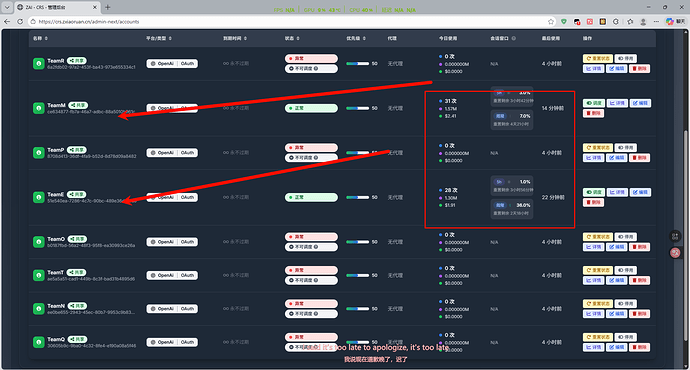This screenshot has width=690, height=370.
Task: Open the browser three-dot settings menu
Action: (x=656, y=22)
